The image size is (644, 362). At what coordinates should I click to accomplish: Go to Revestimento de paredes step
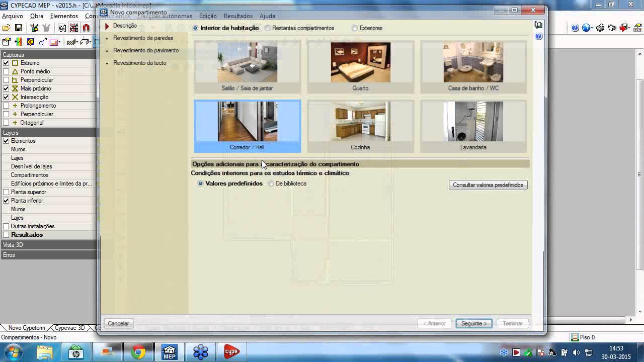[x=143, y=38]
